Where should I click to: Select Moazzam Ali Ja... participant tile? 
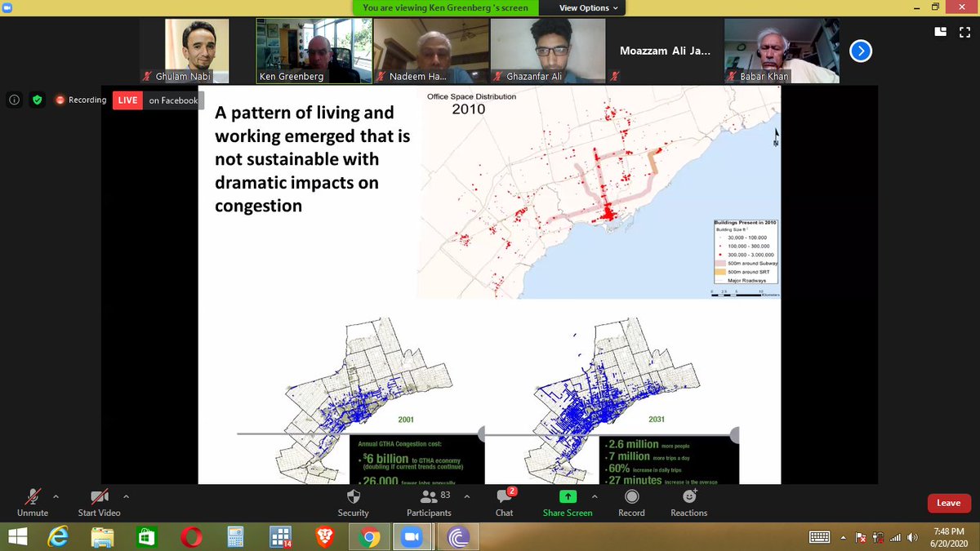(665, 51)
